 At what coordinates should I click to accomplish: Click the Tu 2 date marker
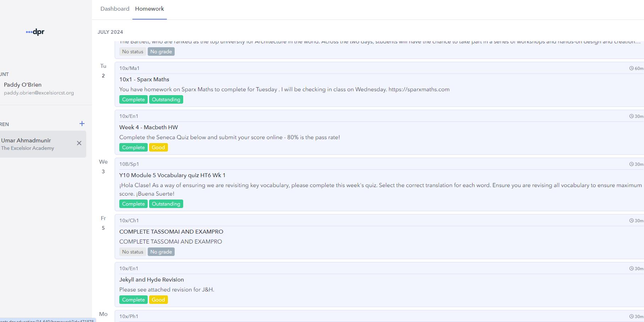(x=103, y=71)
